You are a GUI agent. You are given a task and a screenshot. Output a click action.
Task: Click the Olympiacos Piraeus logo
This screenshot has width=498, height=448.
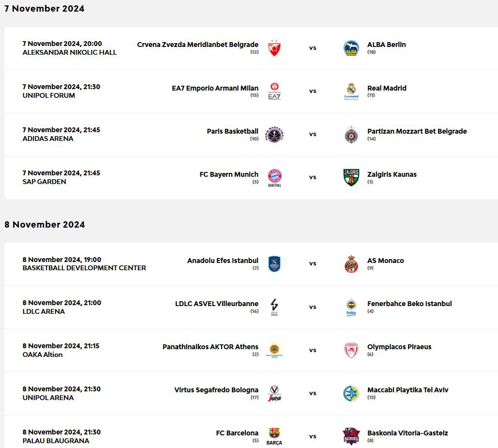(x=351, y=350)
